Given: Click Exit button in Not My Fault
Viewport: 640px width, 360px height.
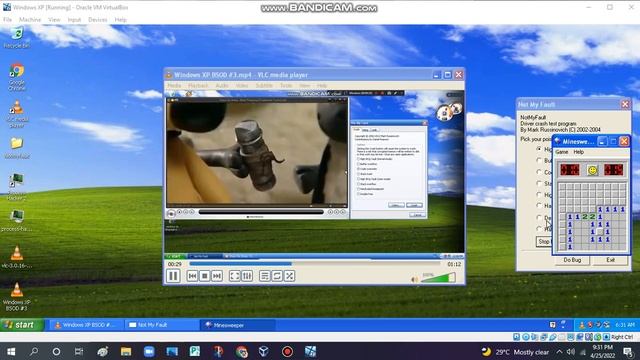Looking at the screenshot, I should point(610,260).
